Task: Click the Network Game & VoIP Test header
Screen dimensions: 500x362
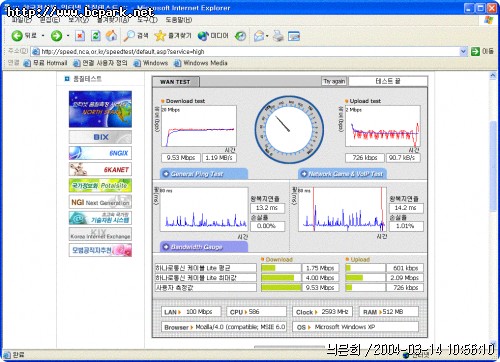Action: 342,174
